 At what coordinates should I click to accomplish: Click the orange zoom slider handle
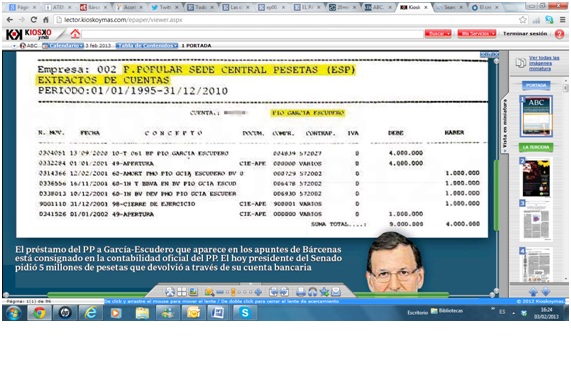coord(233,292)
